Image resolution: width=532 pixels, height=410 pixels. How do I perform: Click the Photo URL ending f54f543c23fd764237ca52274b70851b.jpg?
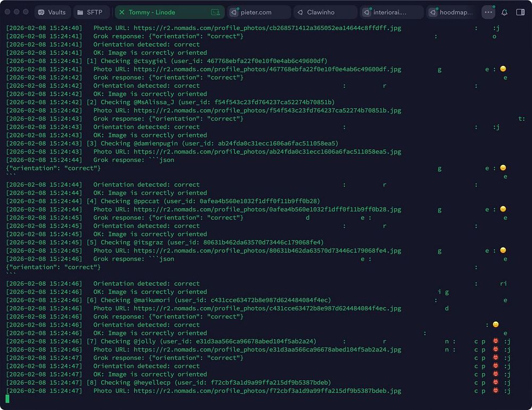point(268,110)
